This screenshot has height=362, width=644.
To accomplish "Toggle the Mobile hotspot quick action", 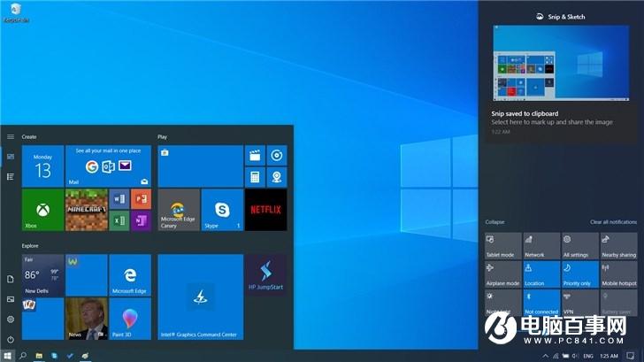I will [618, 274].
